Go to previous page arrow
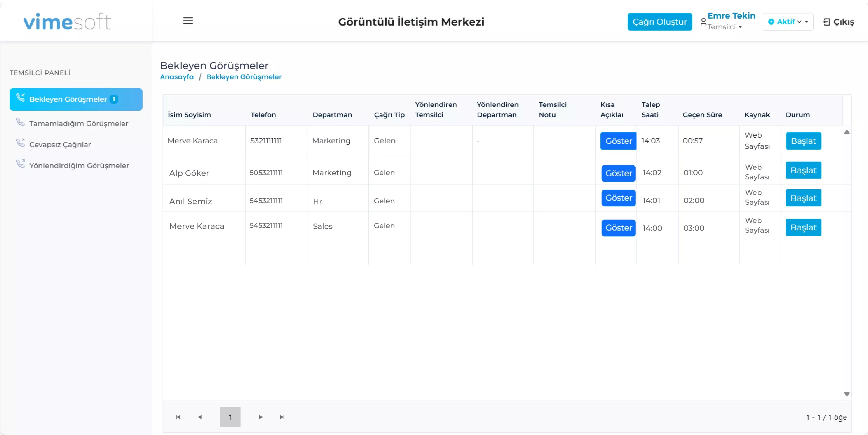868x435 pixels. (200, 417)
